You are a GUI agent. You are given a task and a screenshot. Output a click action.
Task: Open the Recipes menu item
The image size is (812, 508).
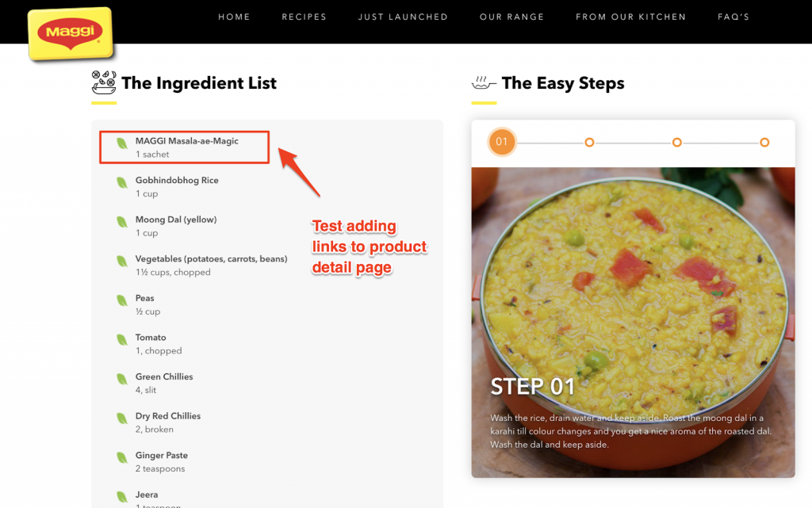coord(304,17)
